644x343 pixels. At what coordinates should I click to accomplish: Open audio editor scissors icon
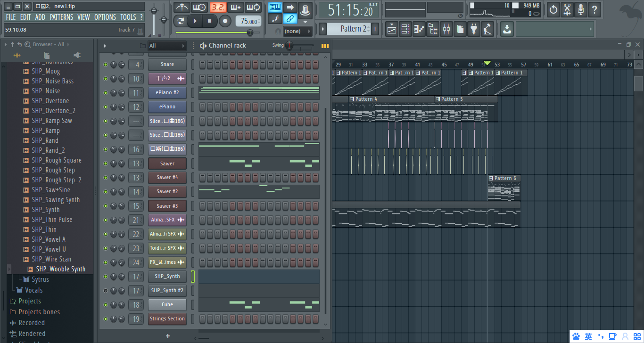pyautogui.click(x=567, y=9)
